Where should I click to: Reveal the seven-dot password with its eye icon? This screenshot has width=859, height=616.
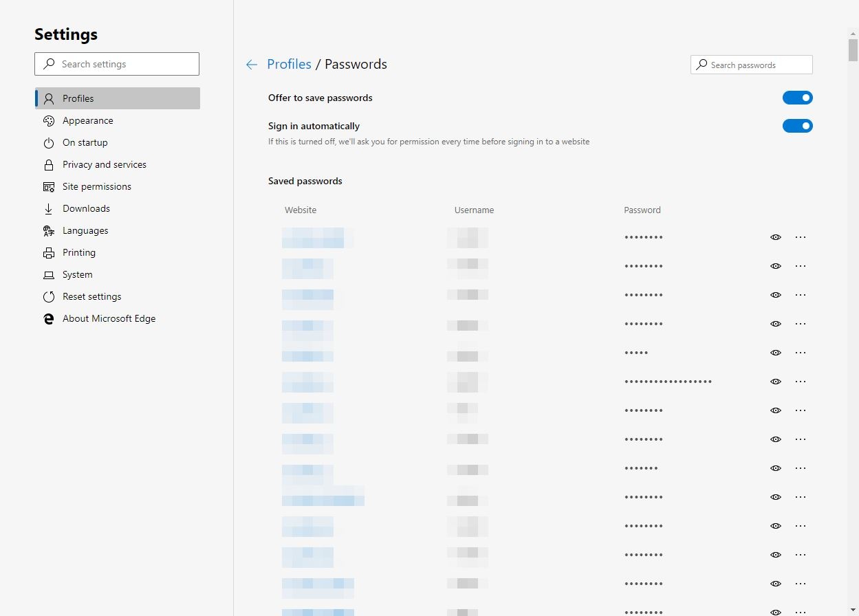(776, 468)
